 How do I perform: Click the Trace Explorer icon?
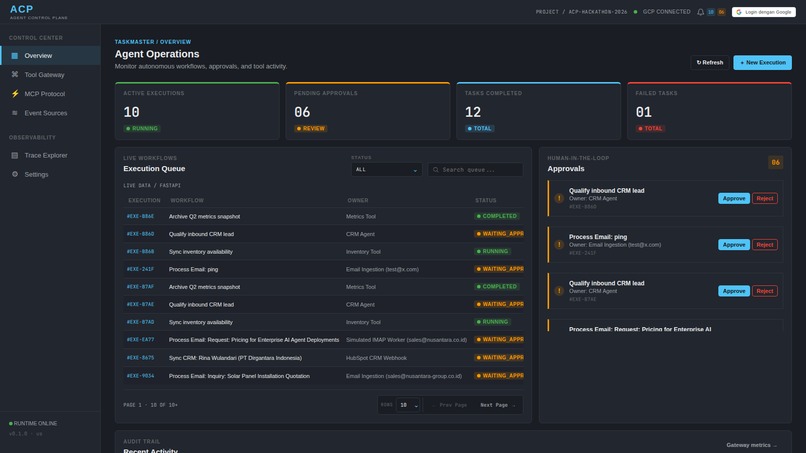point(14,155)
